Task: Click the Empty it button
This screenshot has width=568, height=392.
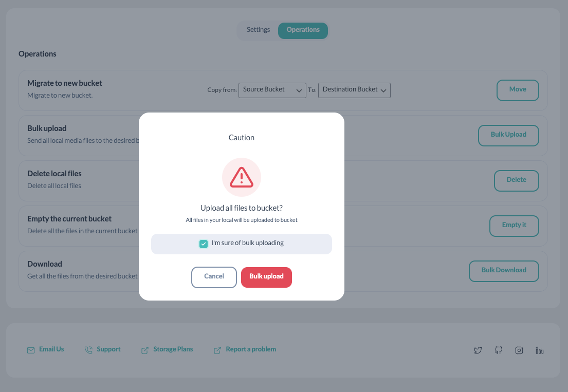Action: 514,226
